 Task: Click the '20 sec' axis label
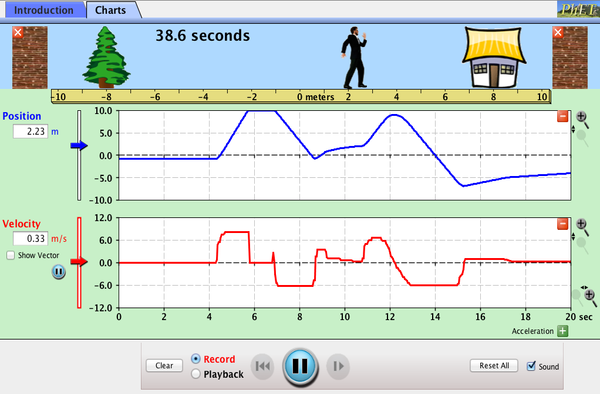tap(579, 317)
